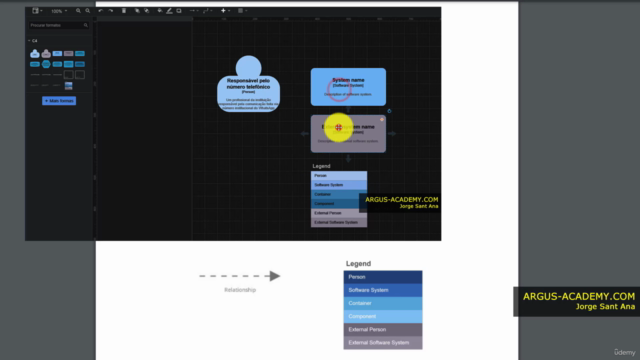Select the 'Responsável pelo número telefônico' person shape
Screen dimensions: 640x360
[x=248, y=84]
